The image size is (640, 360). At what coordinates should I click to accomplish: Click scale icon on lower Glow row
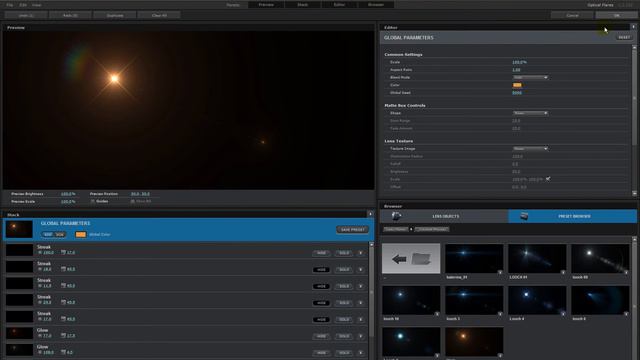click(63, 352)
